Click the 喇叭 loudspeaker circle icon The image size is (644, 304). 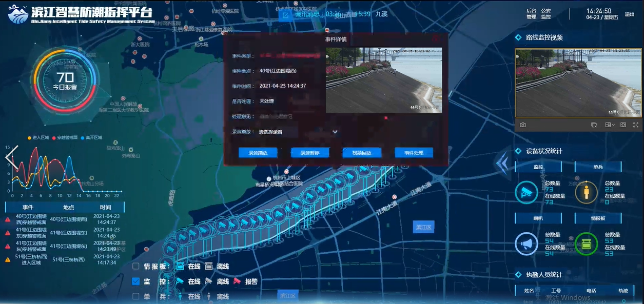point(526,244)
